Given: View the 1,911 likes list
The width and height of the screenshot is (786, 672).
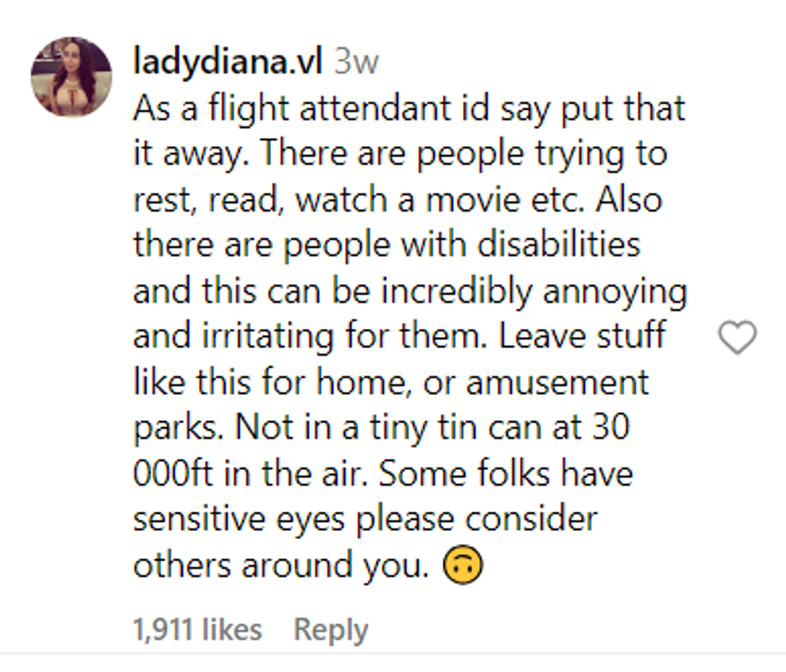Looking at the screenshot, I should click(x=197, y=629).
